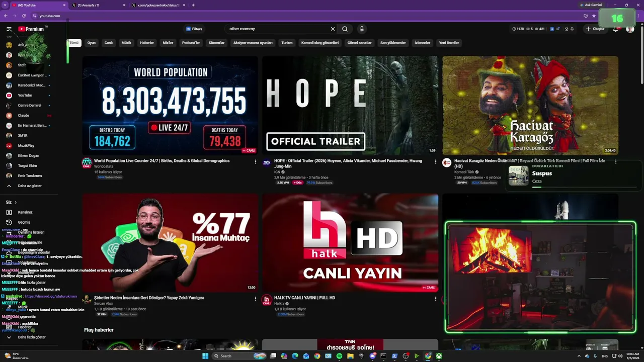Viewport: 644px width, 362px height.
Task: Open the Oluştur create button
Action: (595, 29)
